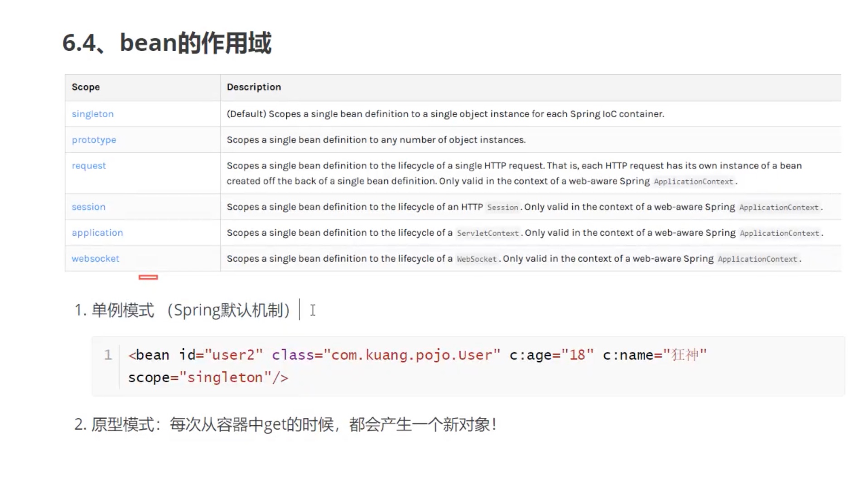Open the application scope link
868x485 pixels.
(x=97, y=233)
